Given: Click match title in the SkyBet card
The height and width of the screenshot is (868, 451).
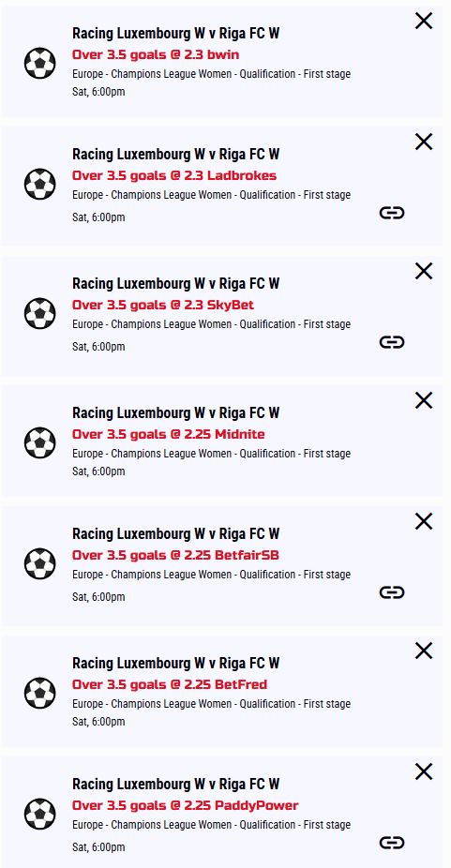Looking at the screenshot, I should click(175, 283).
